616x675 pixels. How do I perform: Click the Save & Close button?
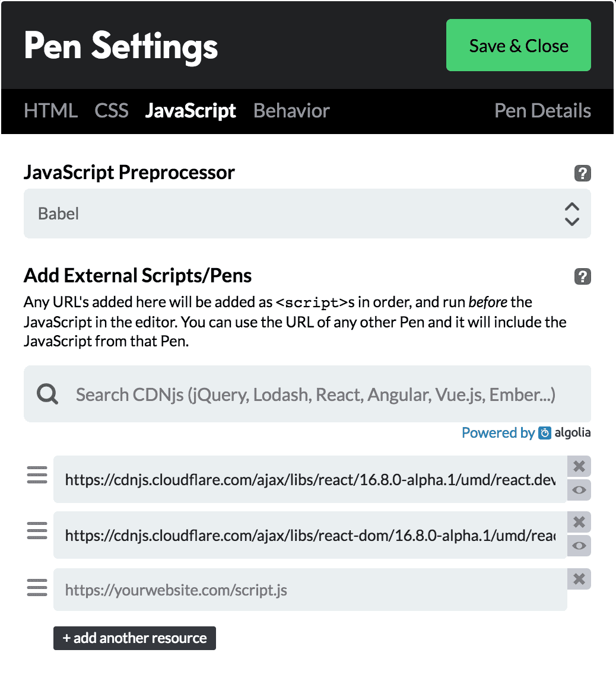519,45
